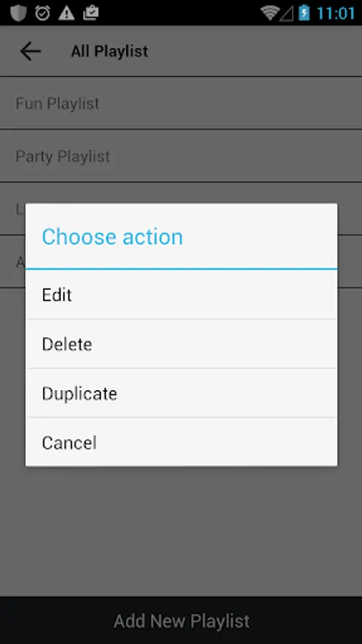
Task: Tap the Wi-Fi signal icon
Action: pos(270,13)
